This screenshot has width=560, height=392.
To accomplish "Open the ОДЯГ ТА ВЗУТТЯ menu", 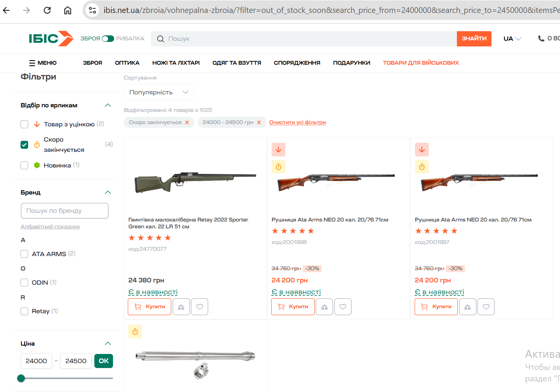I will pyautogui.click(x=237, y=63).
